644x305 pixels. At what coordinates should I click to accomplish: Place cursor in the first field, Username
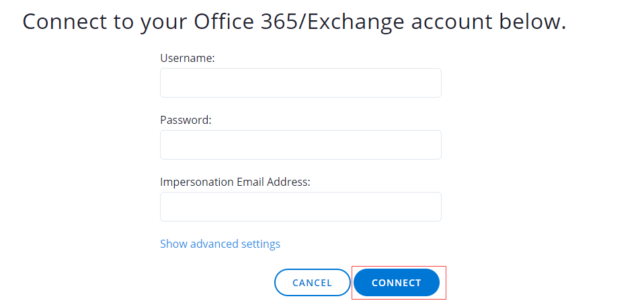coord(300,83)
